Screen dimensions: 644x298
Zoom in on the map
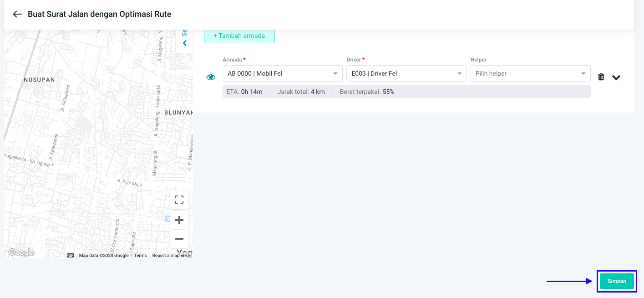[x=179, y=220]
